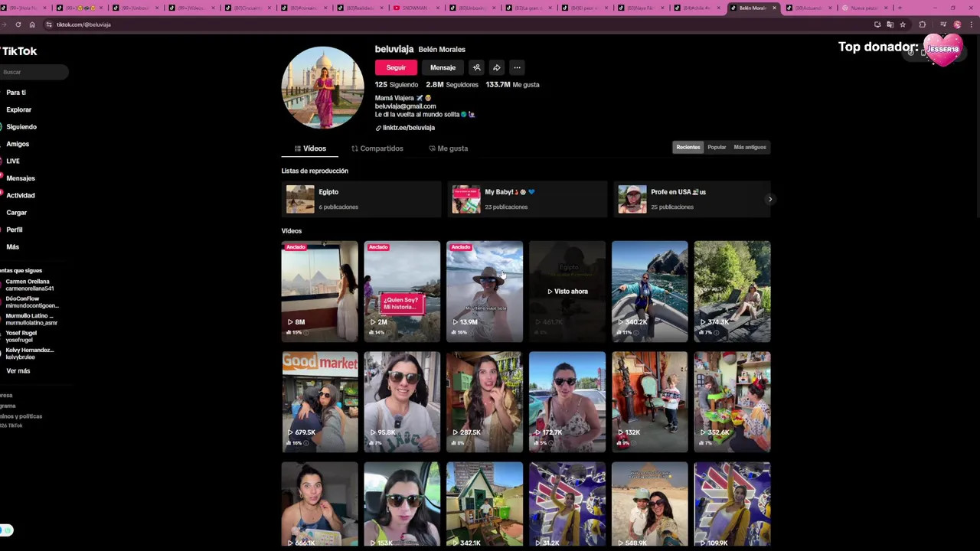This screenshot has height=551, width=980.
Task: Open Mensajes in the sidebar
Action: [20, 178]
